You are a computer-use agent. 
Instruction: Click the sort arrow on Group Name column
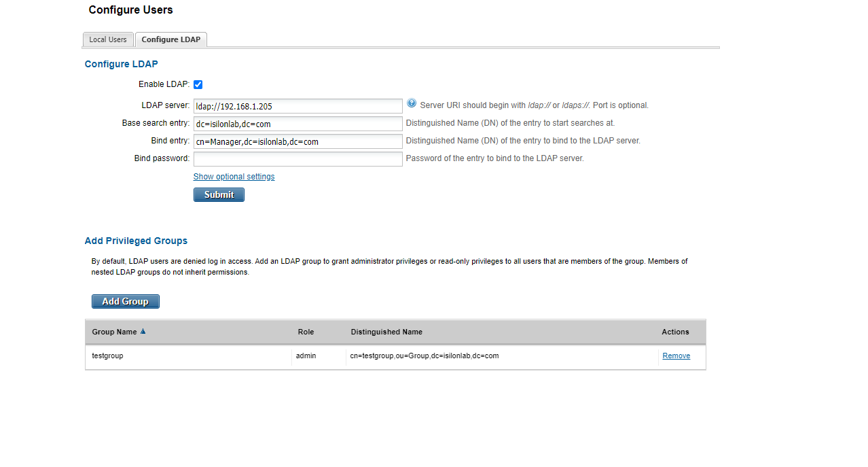pyautogui.click(x=143, y=331)
